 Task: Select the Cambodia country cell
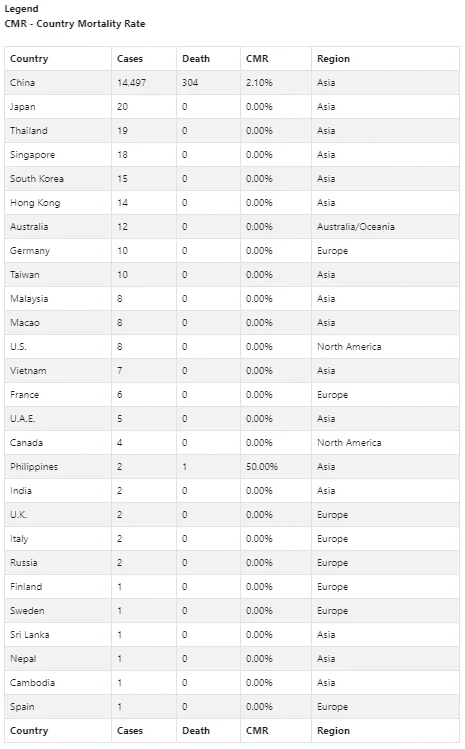click(x=32, y=683)
